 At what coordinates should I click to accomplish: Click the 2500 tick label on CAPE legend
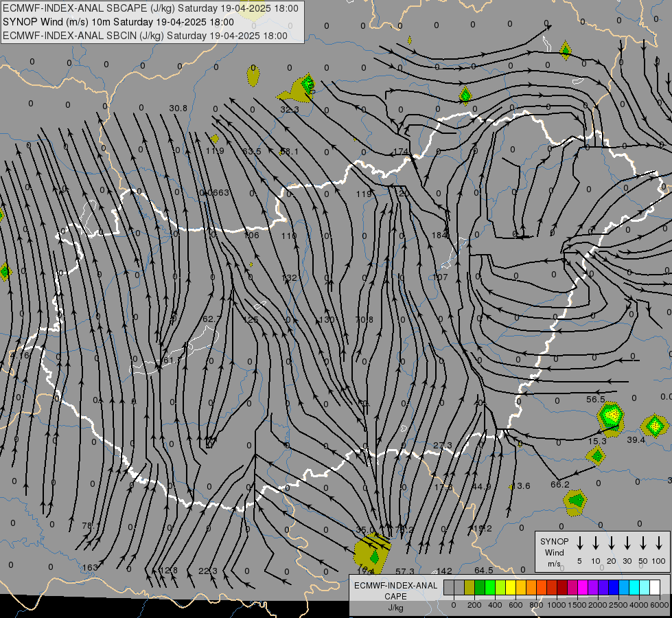pos(618,605)
